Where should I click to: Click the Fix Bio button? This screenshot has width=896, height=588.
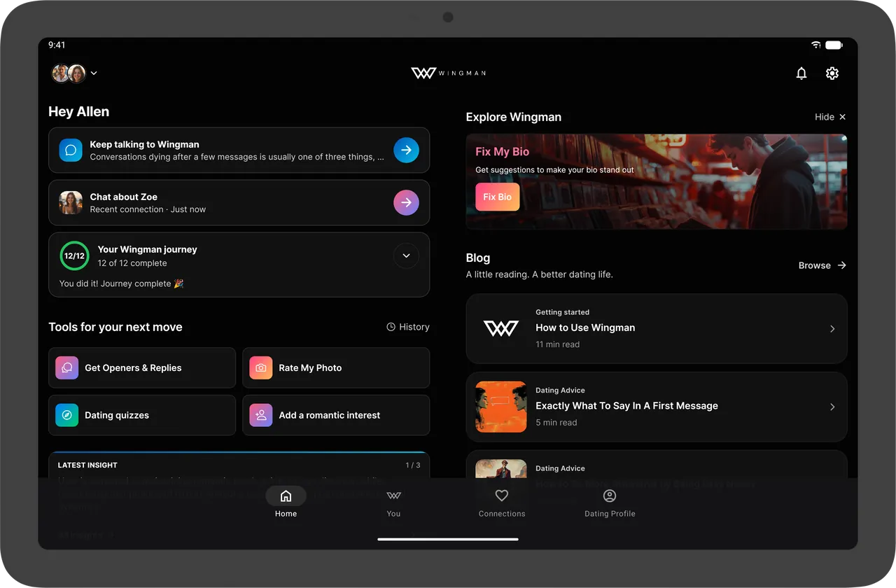(x=498, y=197)
